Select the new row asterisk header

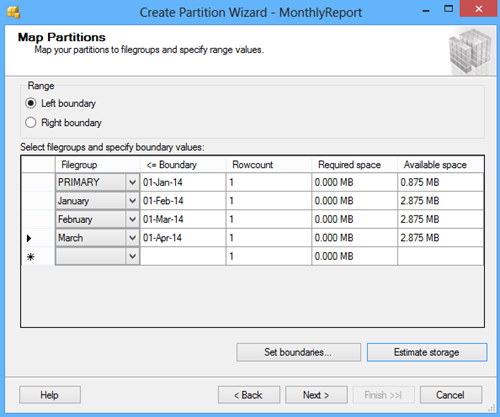point(38,256)
